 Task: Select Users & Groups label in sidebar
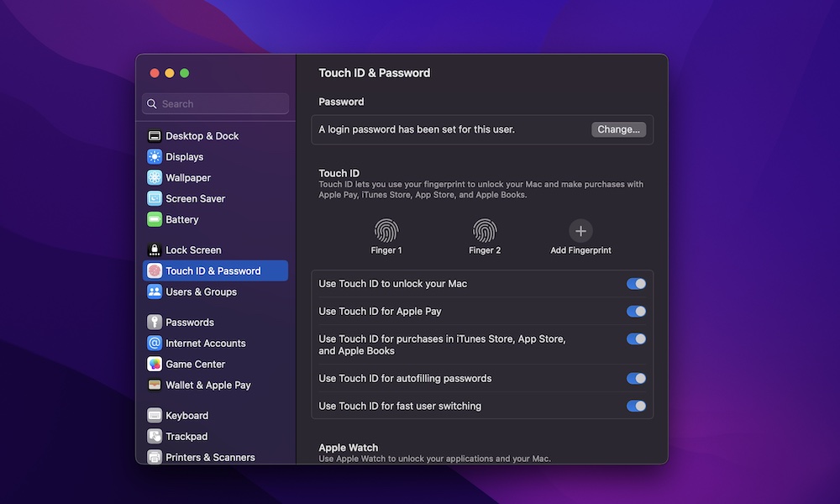pos(201,292)
